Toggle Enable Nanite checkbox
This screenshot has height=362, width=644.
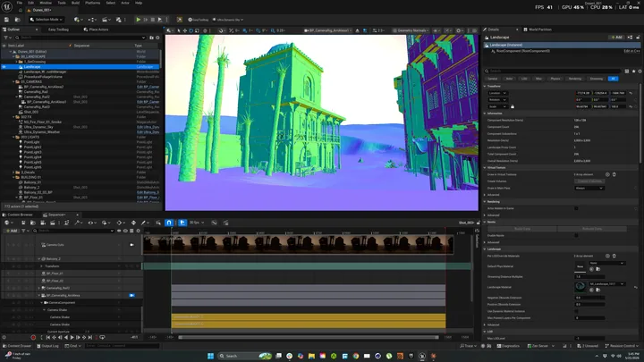576,236
